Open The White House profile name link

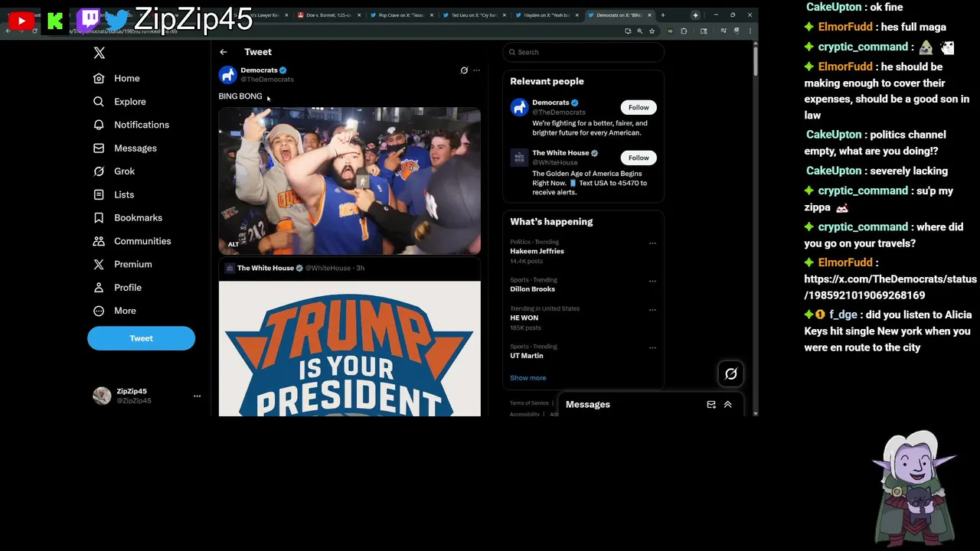click(560, 153)
